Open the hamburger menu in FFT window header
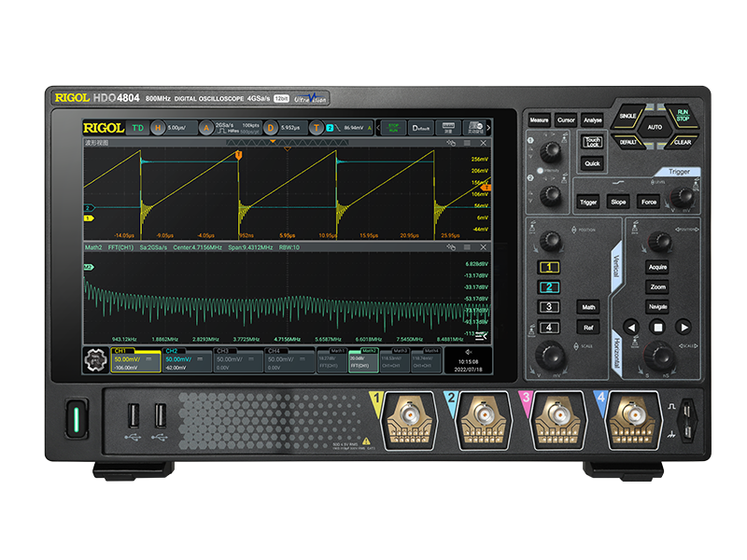Viewport: 747px width, 560px height. (467, 247)
